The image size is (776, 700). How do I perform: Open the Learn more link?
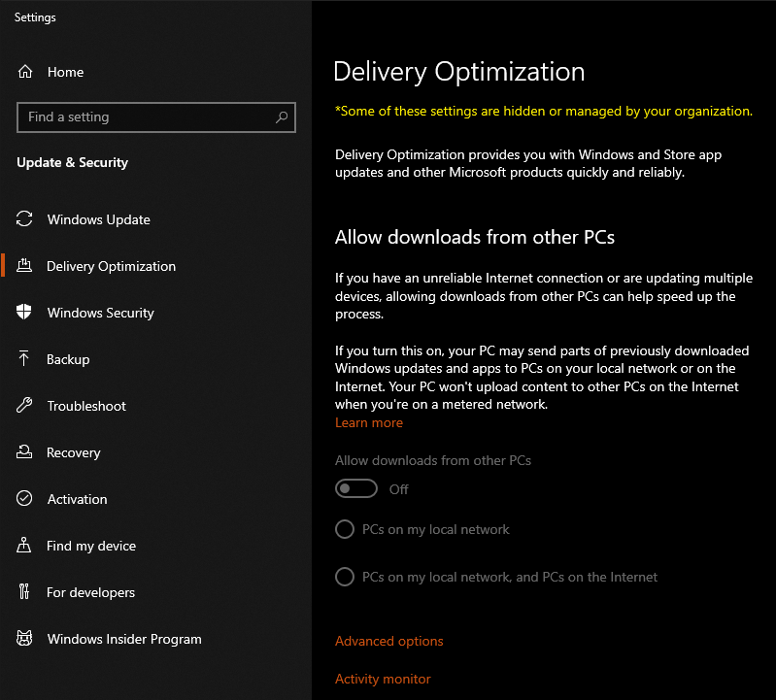click(x=369, y=423)
